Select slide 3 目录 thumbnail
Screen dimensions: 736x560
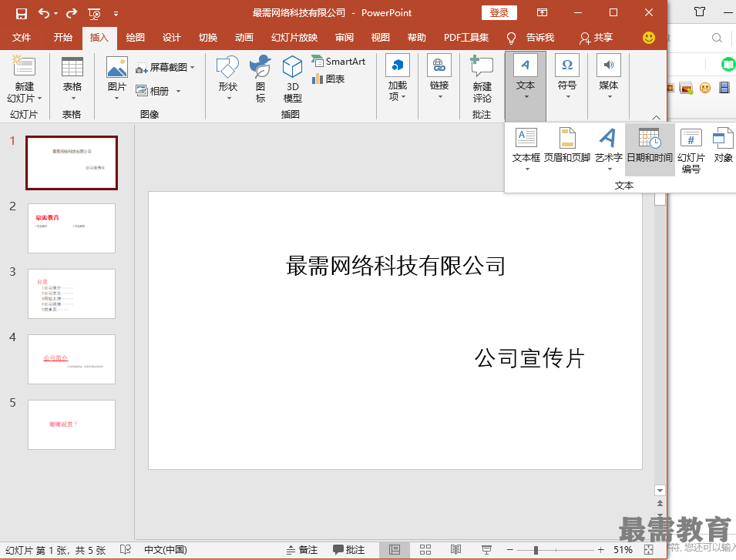click(x=72, y=294)
